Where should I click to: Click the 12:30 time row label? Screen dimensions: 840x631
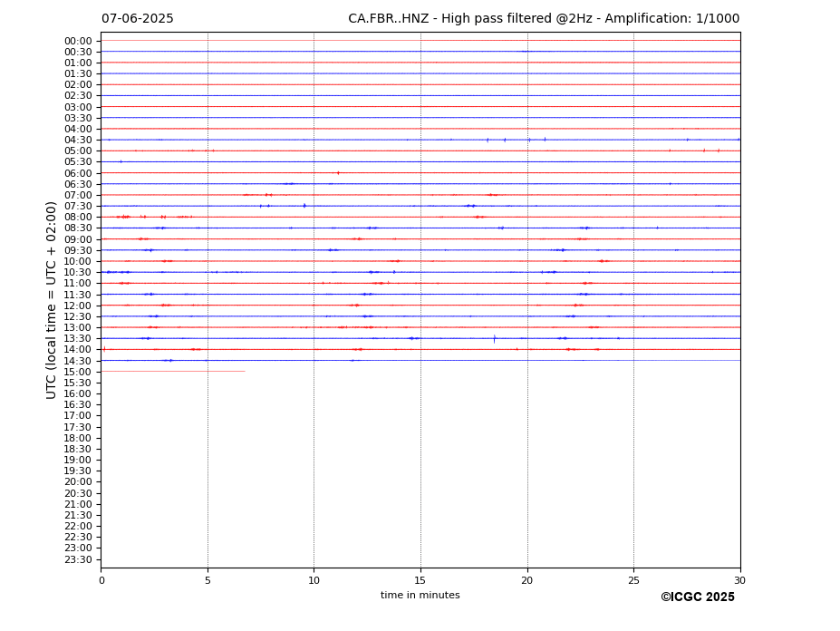coord(78,317)
